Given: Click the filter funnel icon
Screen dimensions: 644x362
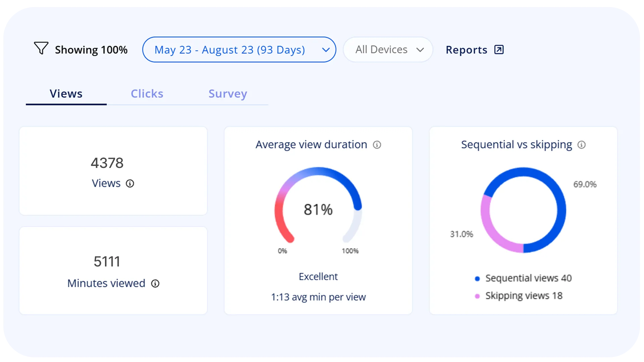Looking at the screenshot, I should coord(41,48).
